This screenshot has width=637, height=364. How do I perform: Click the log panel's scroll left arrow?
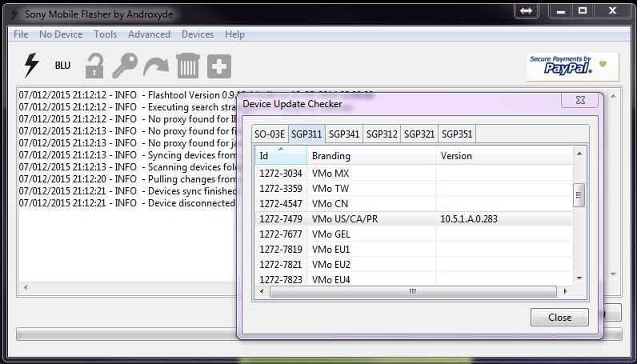25,287
